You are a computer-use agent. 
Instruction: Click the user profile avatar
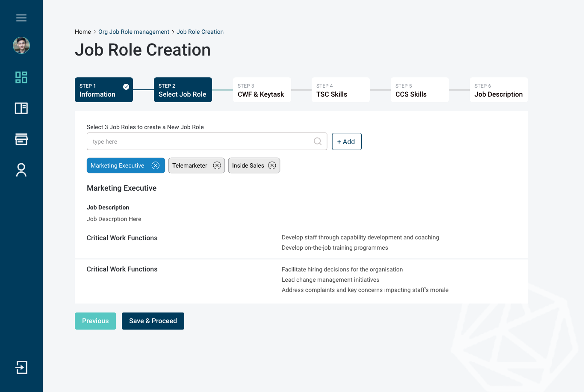click(21, 45)
